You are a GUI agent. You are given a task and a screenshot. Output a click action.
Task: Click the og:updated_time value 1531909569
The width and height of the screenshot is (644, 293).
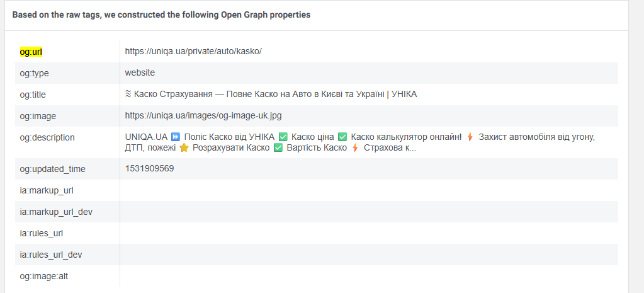click(x=149, y=168)
